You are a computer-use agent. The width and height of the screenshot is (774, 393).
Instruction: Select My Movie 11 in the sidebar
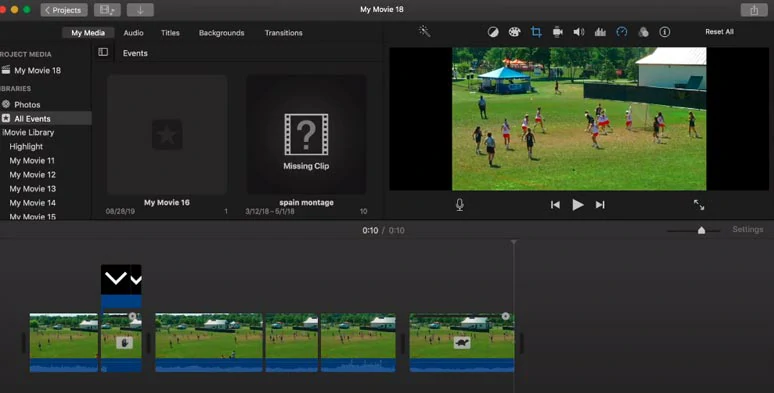point(32,160)
